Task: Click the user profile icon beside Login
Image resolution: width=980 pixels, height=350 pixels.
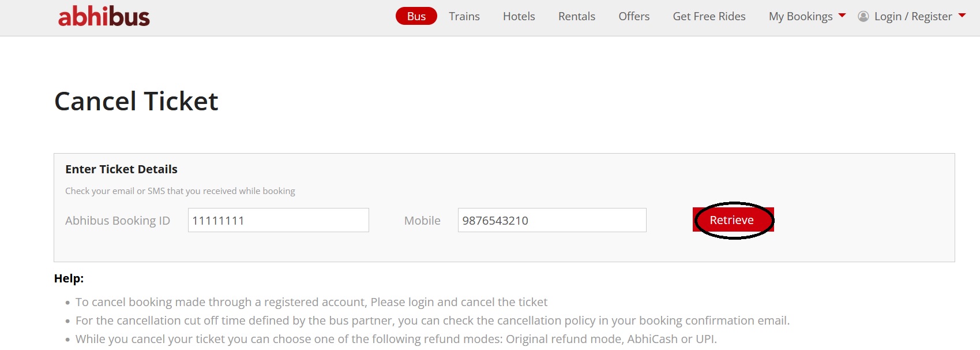Action: [x=863, y=16]
